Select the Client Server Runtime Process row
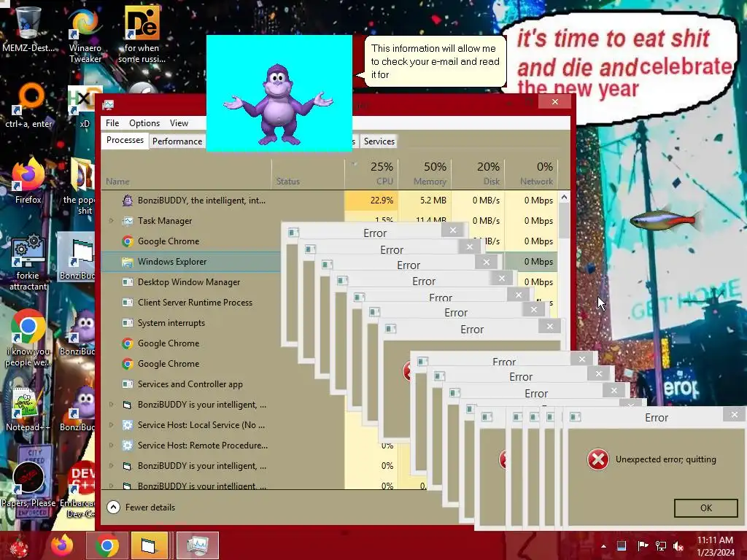Screen dimensions: 747x560 pyautogui.click(x=190, y=303)
